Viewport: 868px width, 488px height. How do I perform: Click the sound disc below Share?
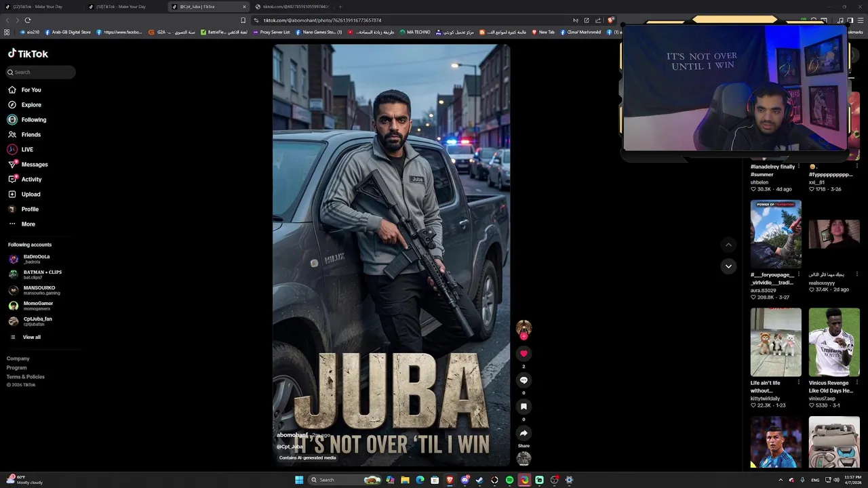(524, 459)
